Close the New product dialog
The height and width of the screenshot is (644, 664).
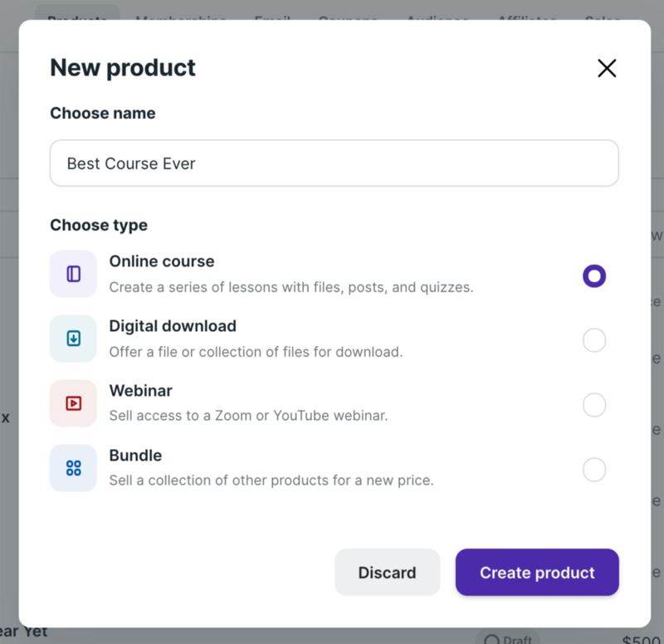pos(607,68)
